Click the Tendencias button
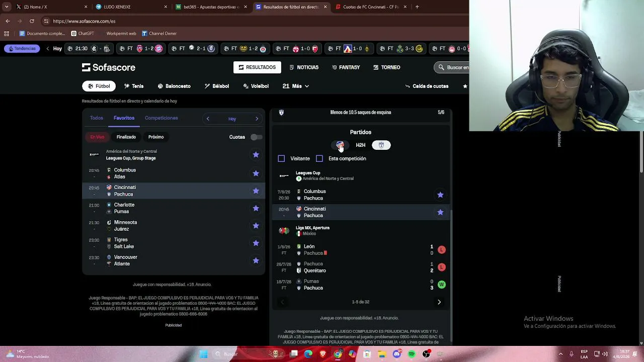Image resolution: width=644 pixels, height=362 pixels. click(x=22, y=49)
